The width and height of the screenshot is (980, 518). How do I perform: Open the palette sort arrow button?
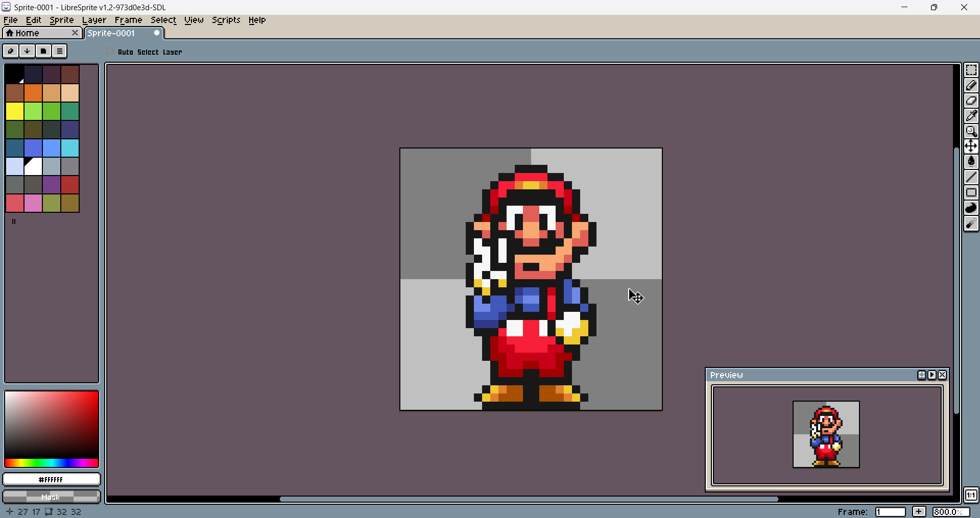coord(27,51)
